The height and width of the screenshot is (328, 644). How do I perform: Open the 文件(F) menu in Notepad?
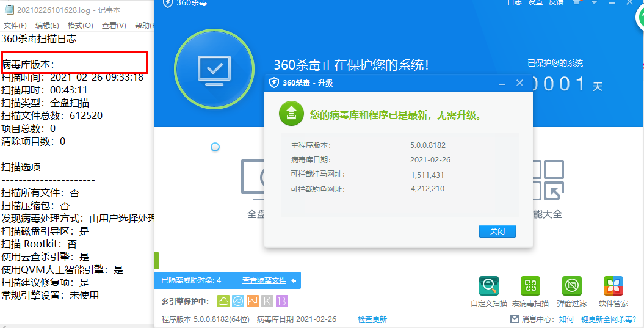pyautogui.click(x=15, y=26)
